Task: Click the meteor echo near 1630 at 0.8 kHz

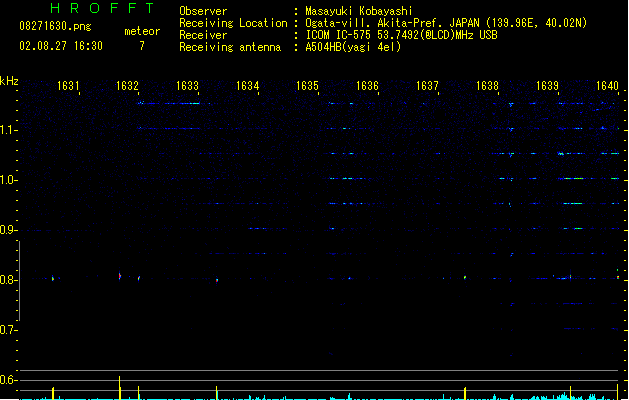Action: [53, 278]
